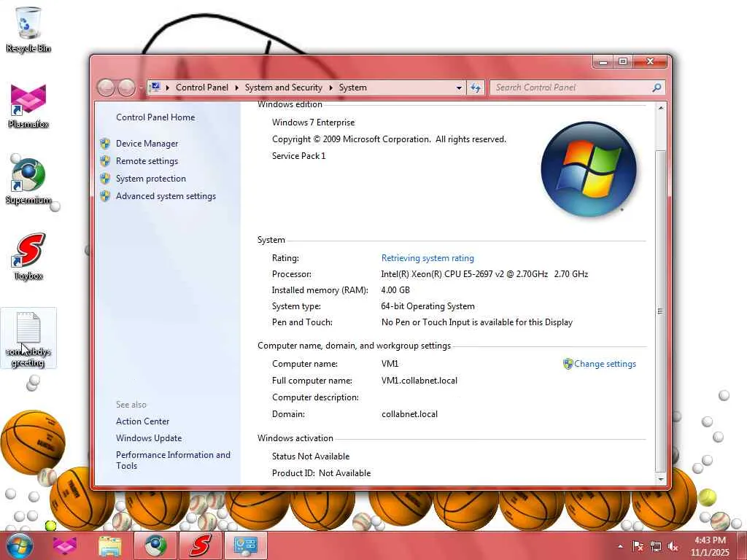Open the Supermium desktop shortcut

28,182
